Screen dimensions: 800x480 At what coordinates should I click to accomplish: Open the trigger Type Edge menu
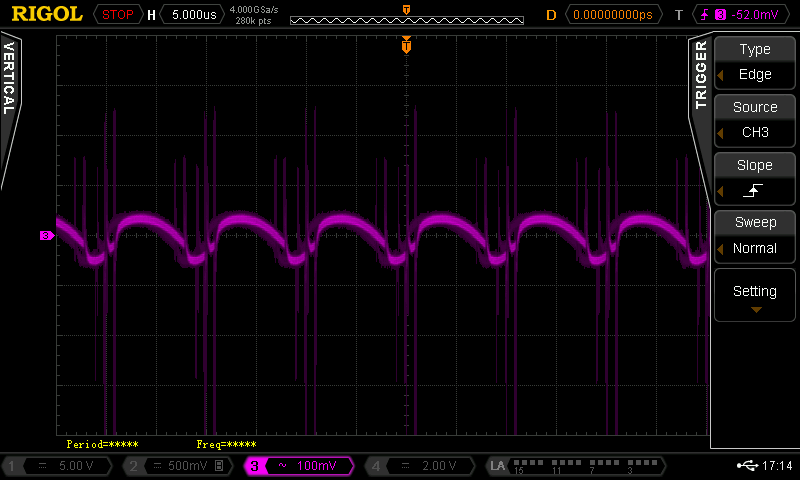point(755,63)
